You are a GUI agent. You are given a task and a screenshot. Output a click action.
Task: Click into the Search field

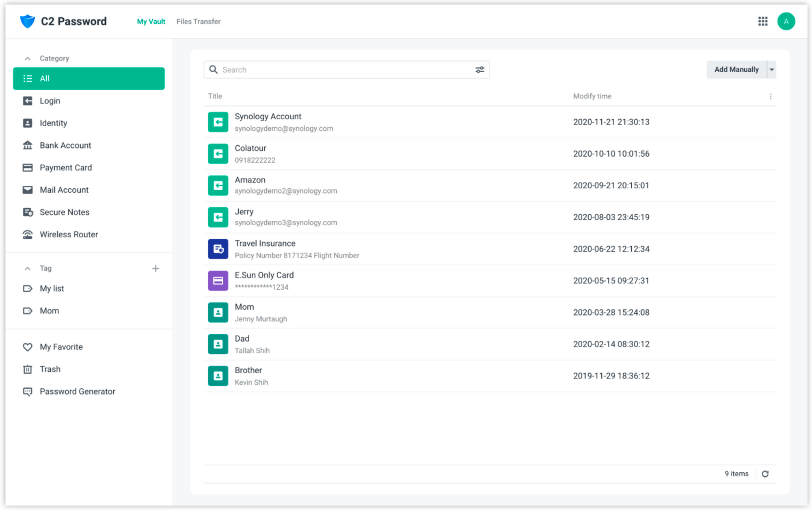[347, 70]
